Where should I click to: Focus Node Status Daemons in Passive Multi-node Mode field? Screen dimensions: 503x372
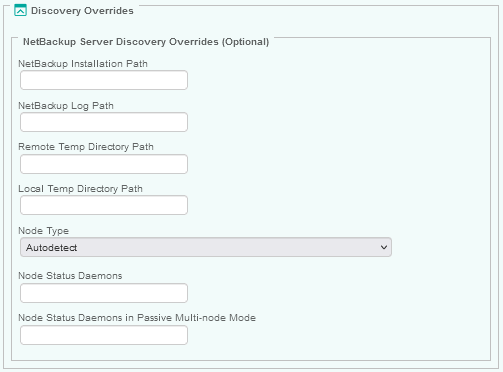(104, 335)
